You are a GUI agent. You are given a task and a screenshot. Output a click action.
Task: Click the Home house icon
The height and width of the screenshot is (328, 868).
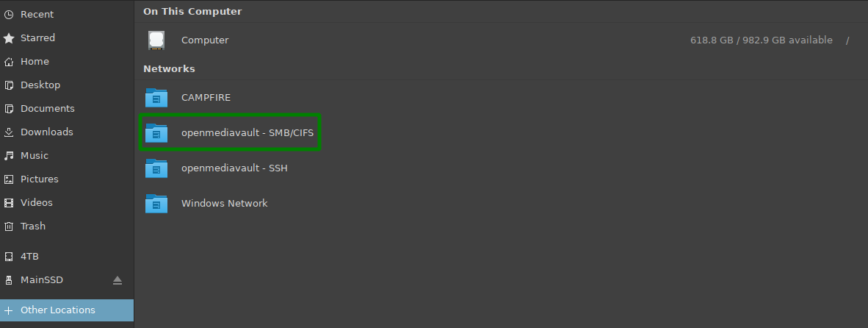click(x=9, y=62)
